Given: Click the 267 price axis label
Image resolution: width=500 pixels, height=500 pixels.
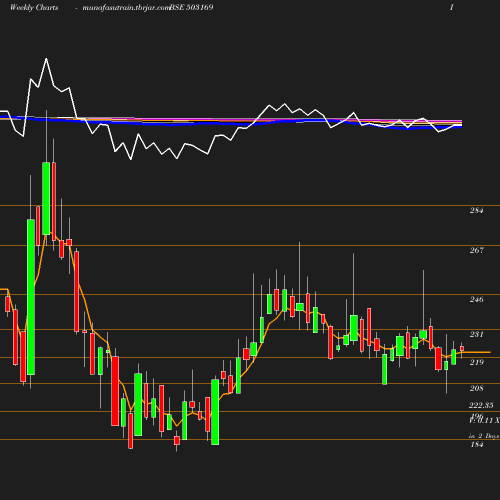Looking at the screenshot, I should (x=476, y=250).
